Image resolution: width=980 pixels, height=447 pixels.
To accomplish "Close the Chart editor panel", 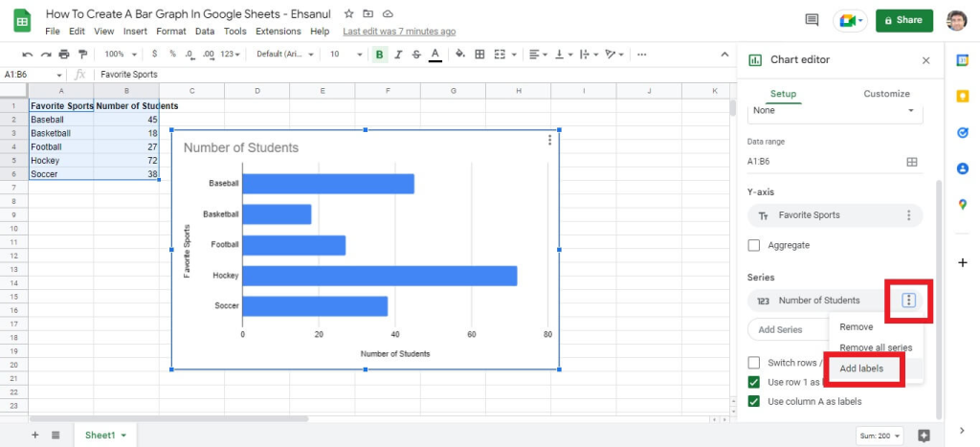I will pos(926,60).
